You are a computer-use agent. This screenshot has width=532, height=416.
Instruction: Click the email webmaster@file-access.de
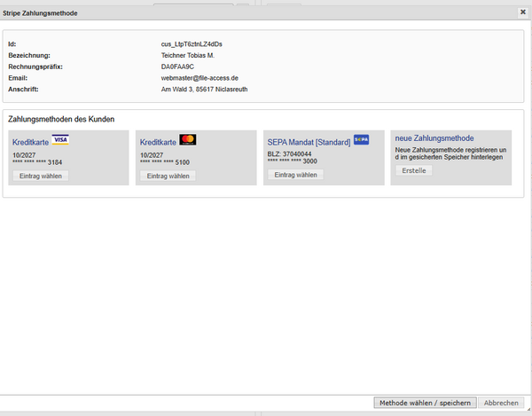[199, 78]
